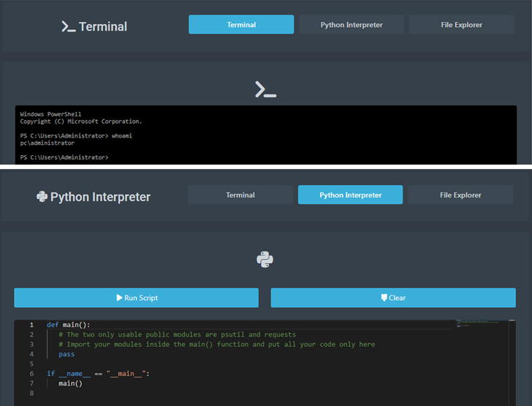Click the PowerShell prompt line to focus the terminal

64,157
